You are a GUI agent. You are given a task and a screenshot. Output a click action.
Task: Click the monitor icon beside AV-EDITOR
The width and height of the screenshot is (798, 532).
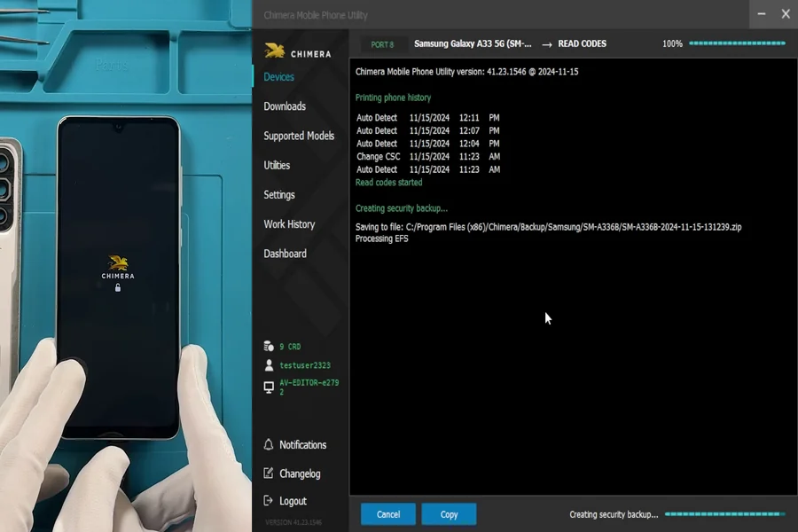[x=269, y=387]
